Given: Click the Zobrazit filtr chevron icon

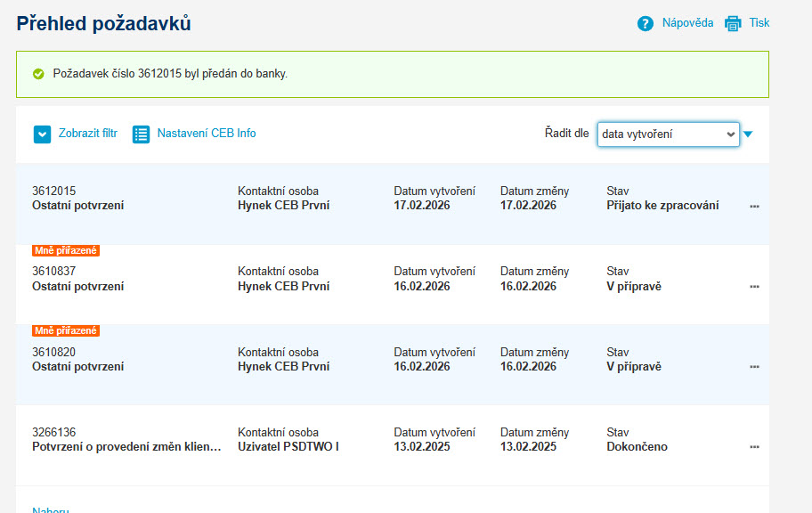Looking at the screenshot, I should [42, 134].
